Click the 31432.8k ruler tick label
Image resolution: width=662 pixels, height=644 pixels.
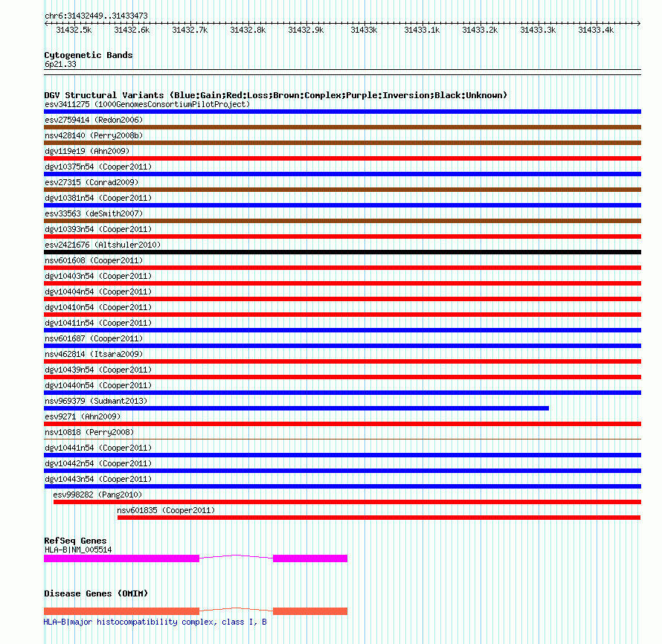tap(248, 30)
